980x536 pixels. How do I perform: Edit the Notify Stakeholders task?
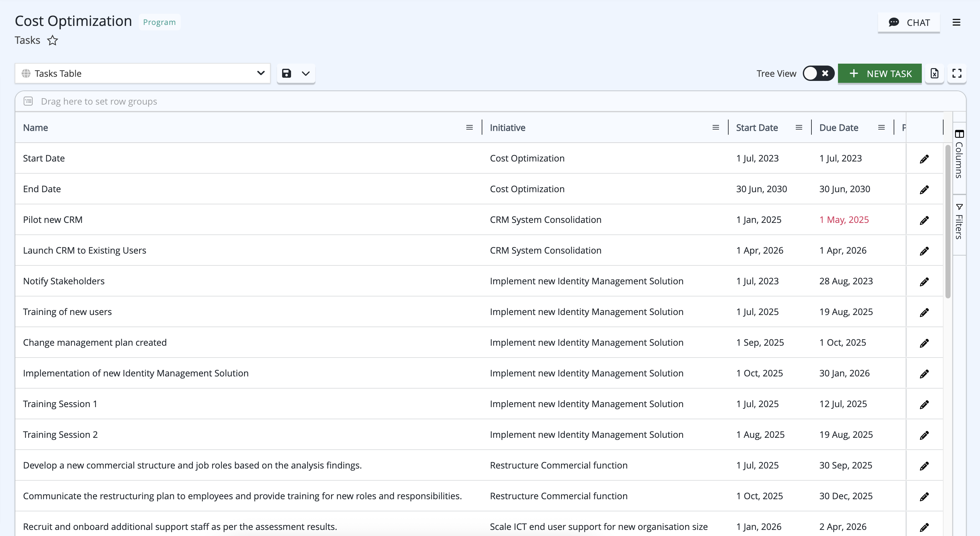click(x=924, y=281)
